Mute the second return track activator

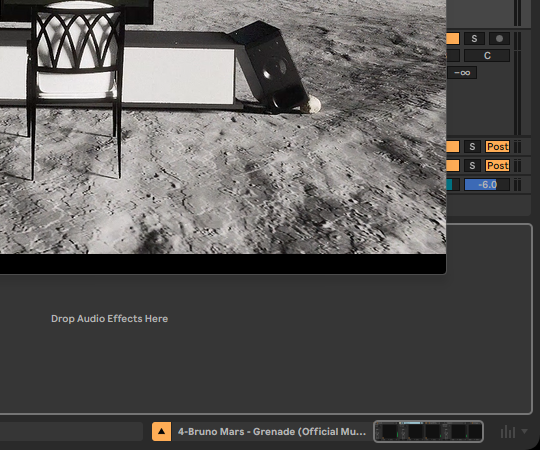(x=453, y=166)
